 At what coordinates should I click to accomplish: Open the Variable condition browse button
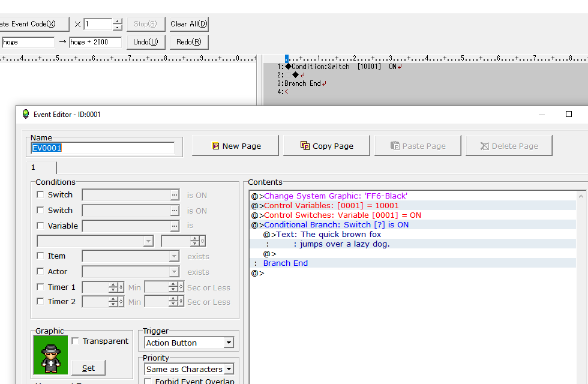pos(175,226)
